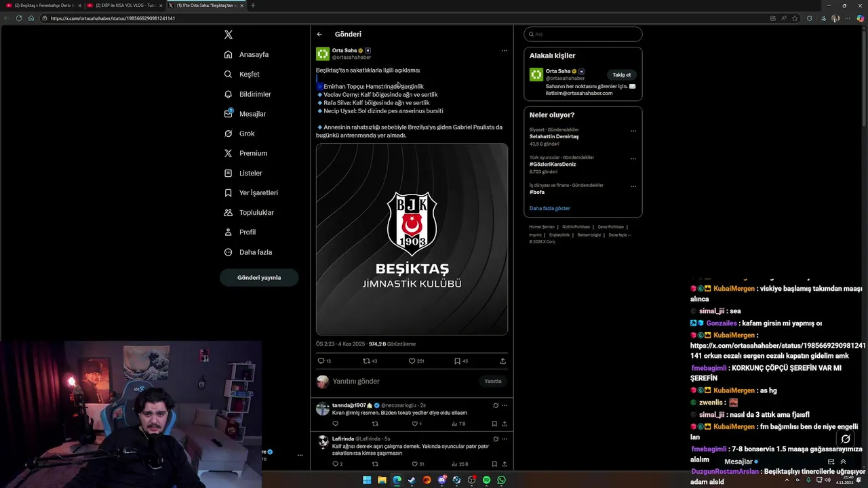Open Profil page

pyautogui.click(x=240, y=232)
